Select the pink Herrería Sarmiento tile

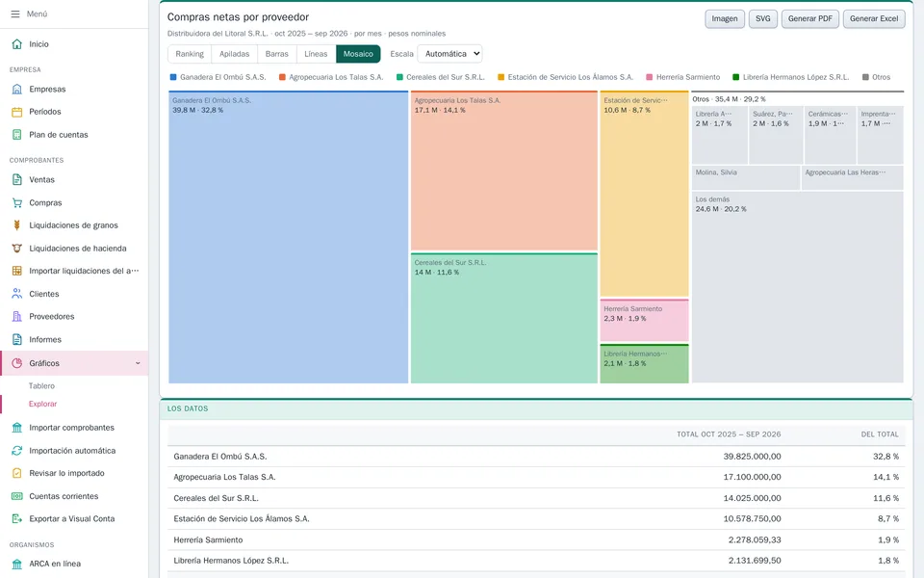pos(644,321)
